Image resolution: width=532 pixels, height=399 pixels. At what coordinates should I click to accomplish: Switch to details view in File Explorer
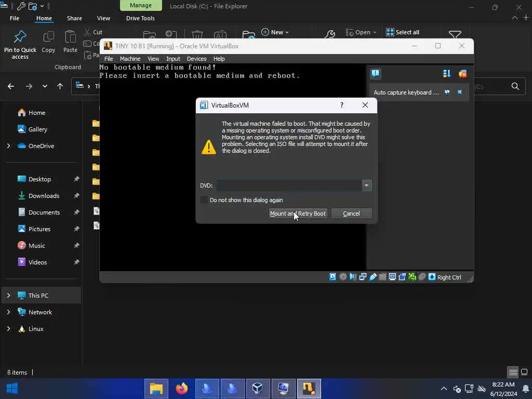tap(513, 372)
